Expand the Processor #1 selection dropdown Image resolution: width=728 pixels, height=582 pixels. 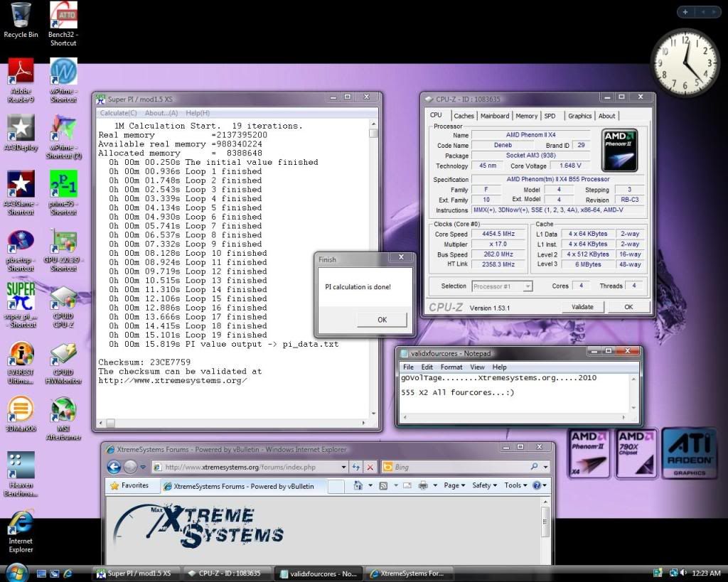pos(528,286)
